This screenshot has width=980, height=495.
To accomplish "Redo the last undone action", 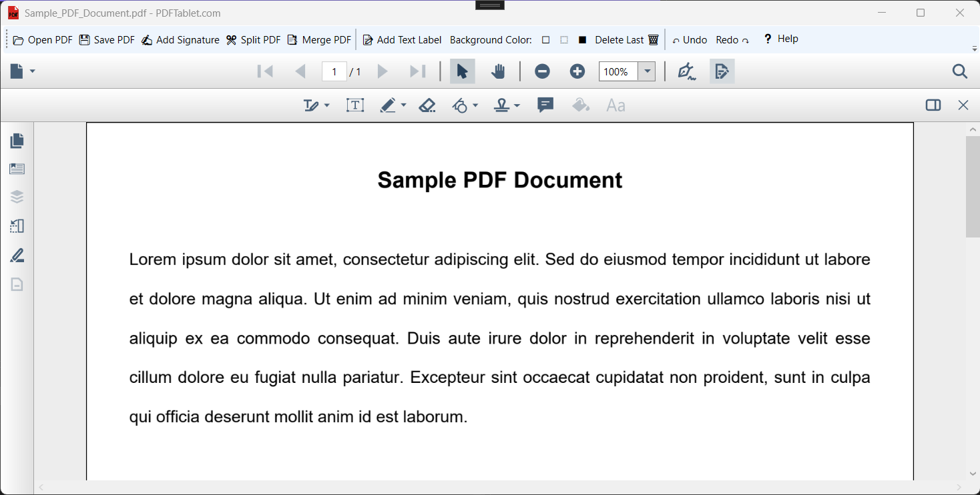I will 732,40.
